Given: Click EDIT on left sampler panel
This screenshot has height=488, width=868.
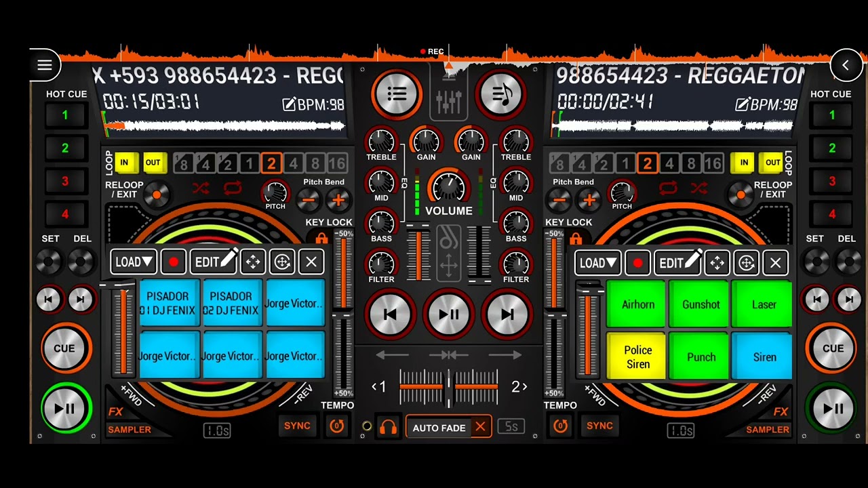Looking at the screenshot, I should point(214,262).
